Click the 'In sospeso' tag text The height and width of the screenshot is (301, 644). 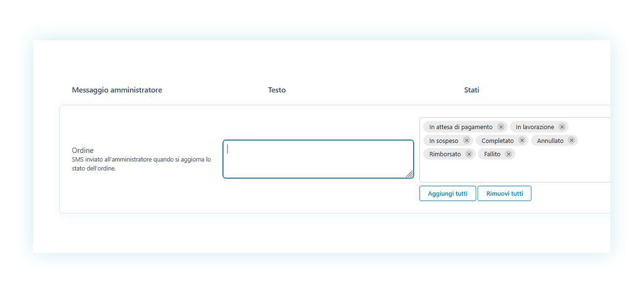coord(444,141)
